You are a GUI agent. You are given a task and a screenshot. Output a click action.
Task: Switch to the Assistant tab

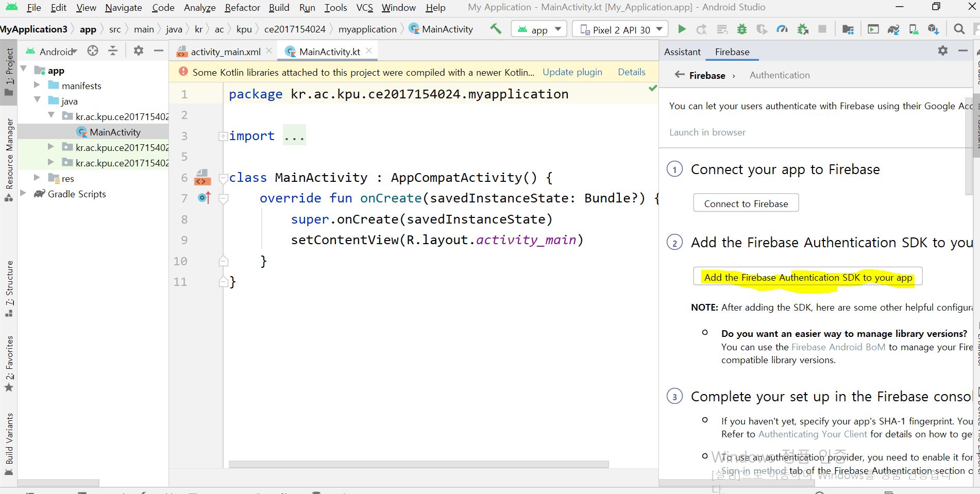tap(682, 52)
